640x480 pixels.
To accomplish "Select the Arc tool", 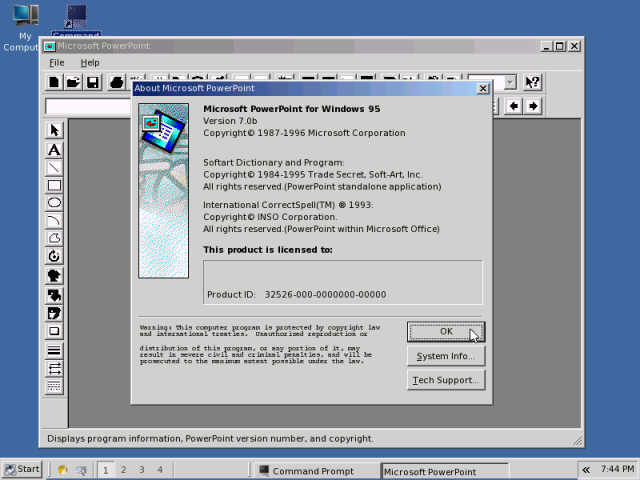I will [x=54, y=221].
